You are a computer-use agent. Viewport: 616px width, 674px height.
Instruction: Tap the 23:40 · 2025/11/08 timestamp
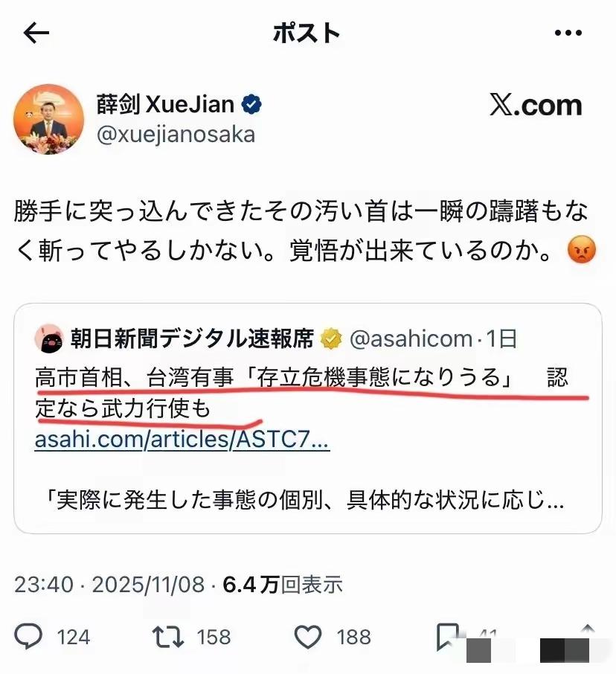click(109, 585)
